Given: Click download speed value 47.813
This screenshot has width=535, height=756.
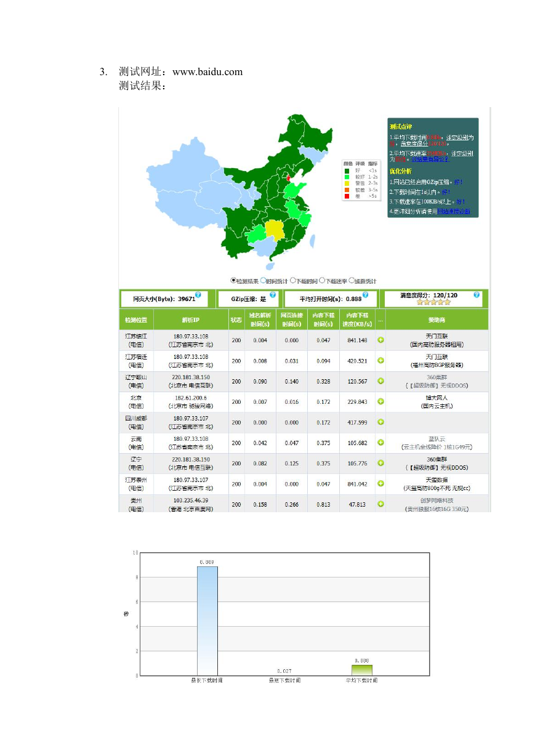Looking at the screenshot, I should click(357, 504).
